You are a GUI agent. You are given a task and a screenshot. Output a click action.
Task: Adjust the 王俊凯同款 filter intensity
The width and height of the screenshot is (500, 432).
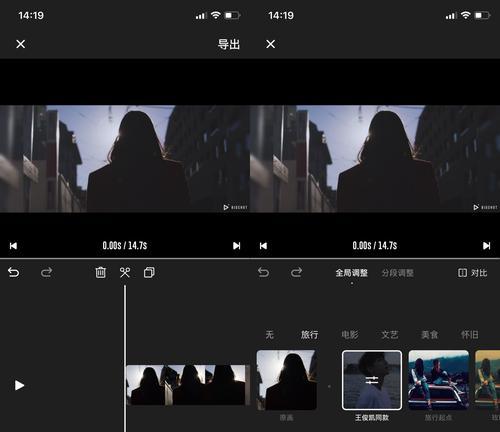[372, 380]
